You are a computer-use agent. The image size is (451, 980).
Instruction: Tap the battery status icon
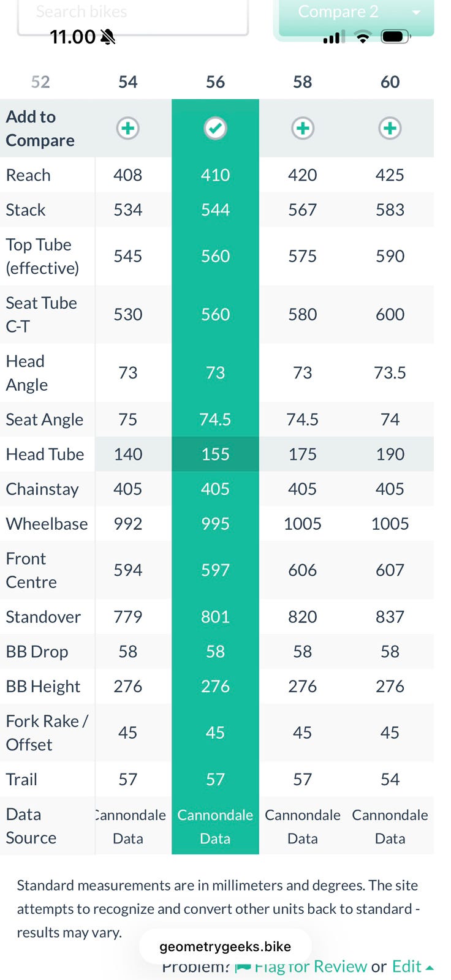pos(395,37)
